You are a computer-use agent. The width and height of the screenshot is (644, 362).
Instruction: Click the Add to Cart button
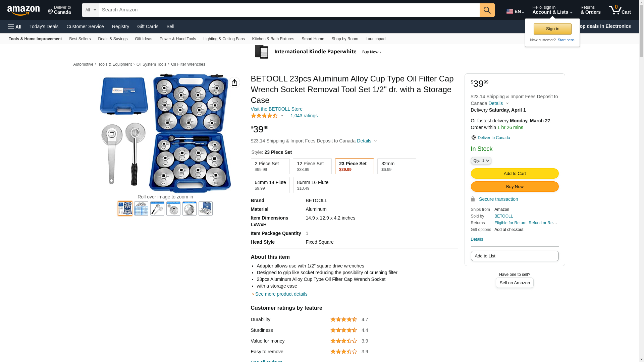515,174
